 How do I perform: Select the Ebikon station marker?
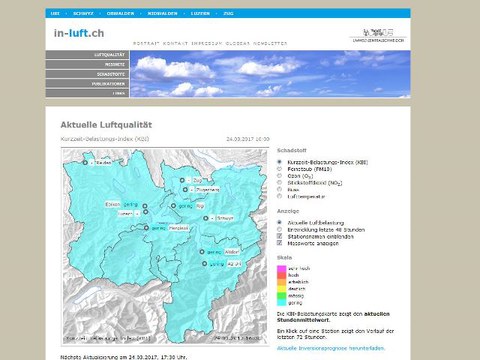coord(145,206)
